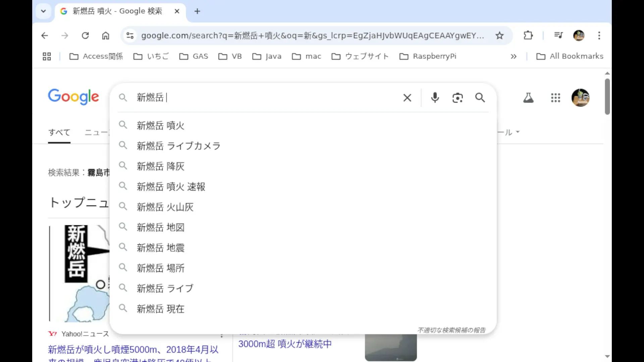Click the URL address bar
This screenshot has width=644, height=362.
pos(312,36)
